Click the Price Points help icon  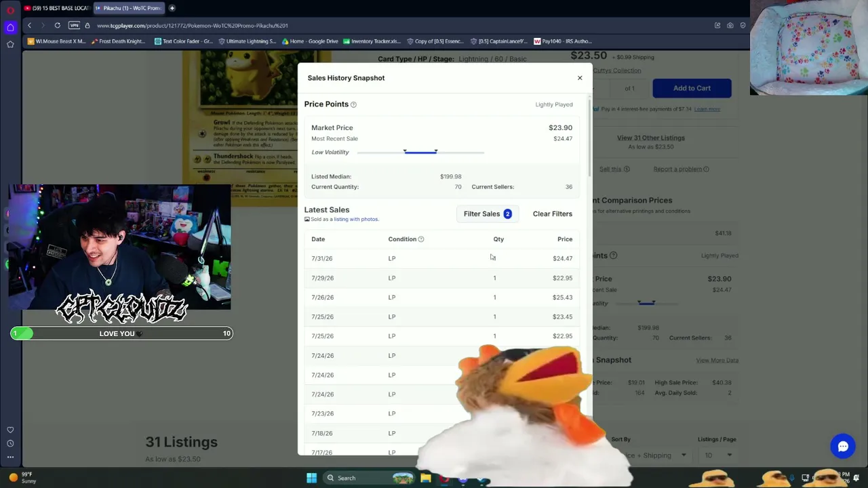353,104
